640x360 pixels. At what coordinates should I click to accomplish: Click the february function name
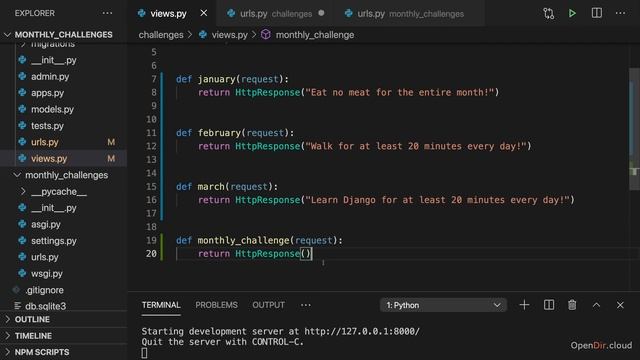[219, 133]
